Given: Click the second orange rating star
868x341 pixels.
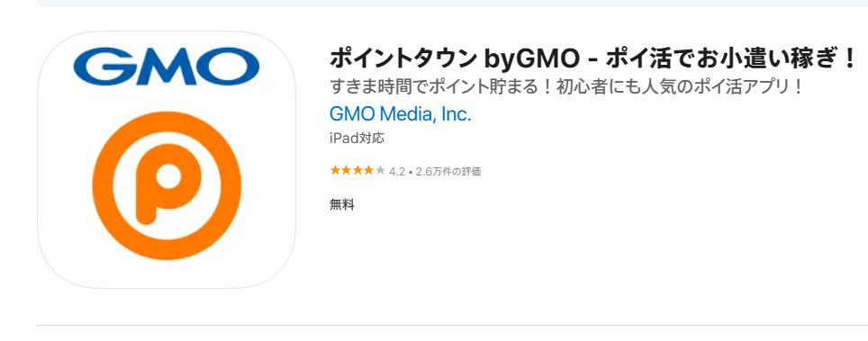Looking at the screenshot, I should point(346,171).
